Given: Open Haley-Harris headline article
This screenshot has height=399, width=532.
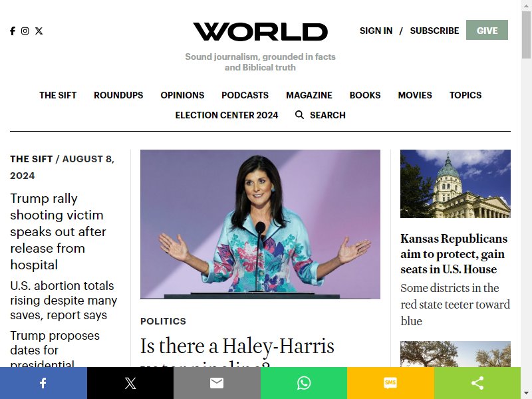Looking at the screenshot, I should [237, 351].
